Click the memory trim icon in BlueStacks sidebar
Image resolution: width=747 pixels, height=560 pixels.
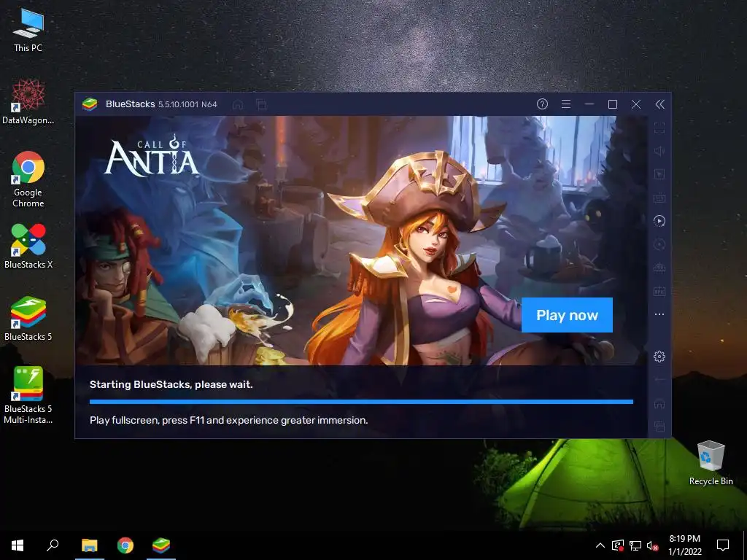pyautogui.click(x=659, y=268)
